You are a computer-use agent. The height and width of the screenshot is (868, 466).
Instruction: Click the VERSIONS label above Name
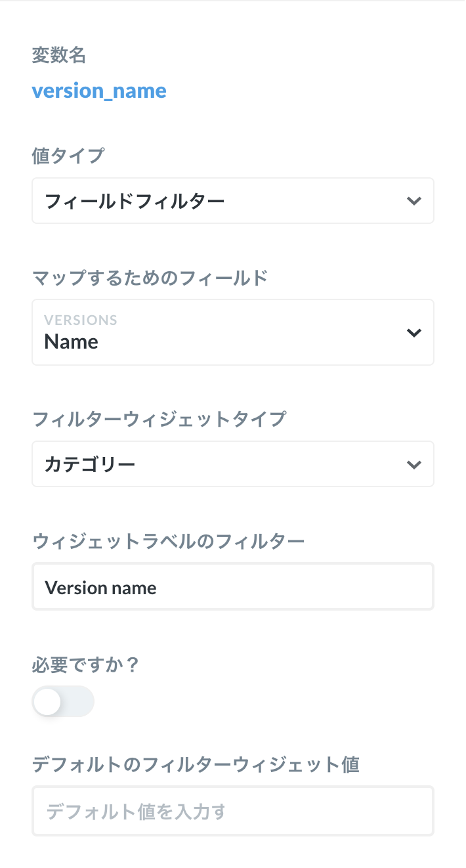pos(79,320)
